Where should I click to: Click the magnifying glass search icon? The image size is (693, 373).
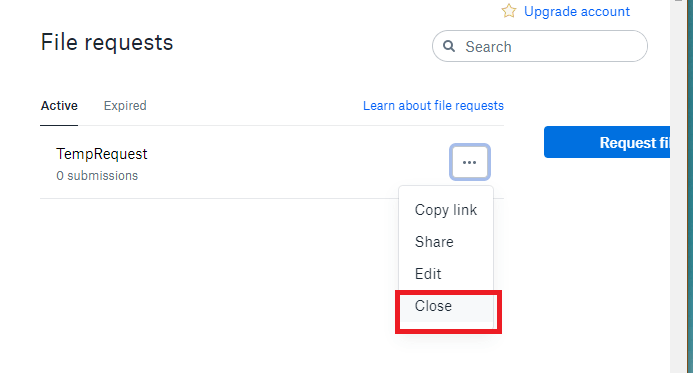coord(449,46)
